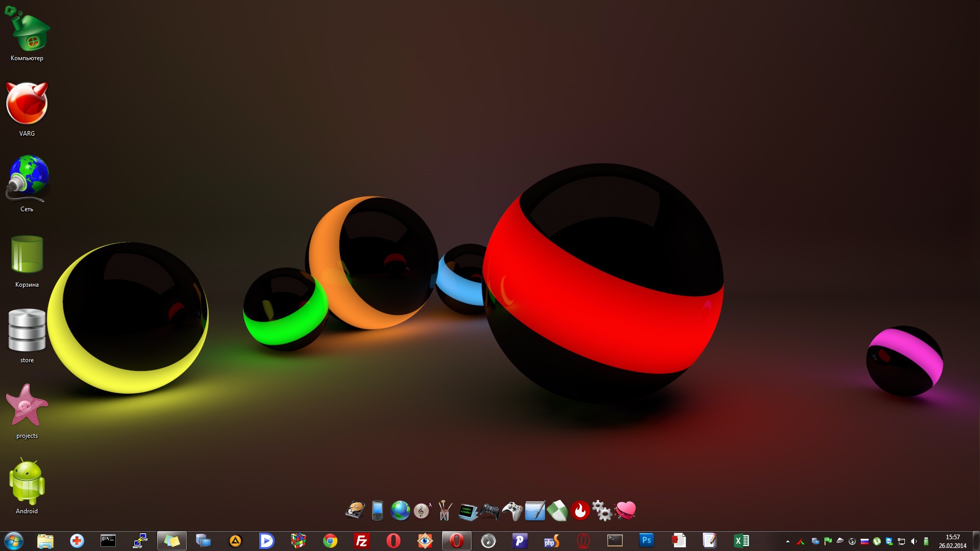Expand hidden system tray icons arrow
This screenshot has width=980, height=551.
(x=788, y=541)
